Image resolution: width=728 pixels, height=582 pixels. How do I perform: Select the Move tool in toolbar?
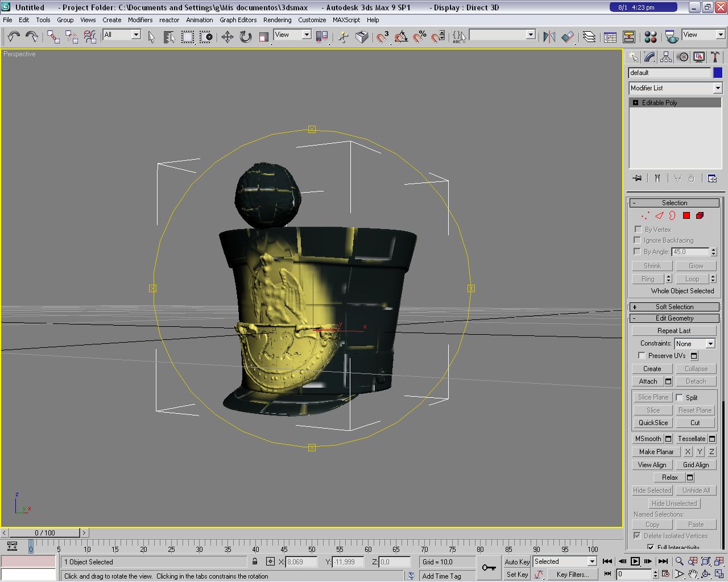227,37
